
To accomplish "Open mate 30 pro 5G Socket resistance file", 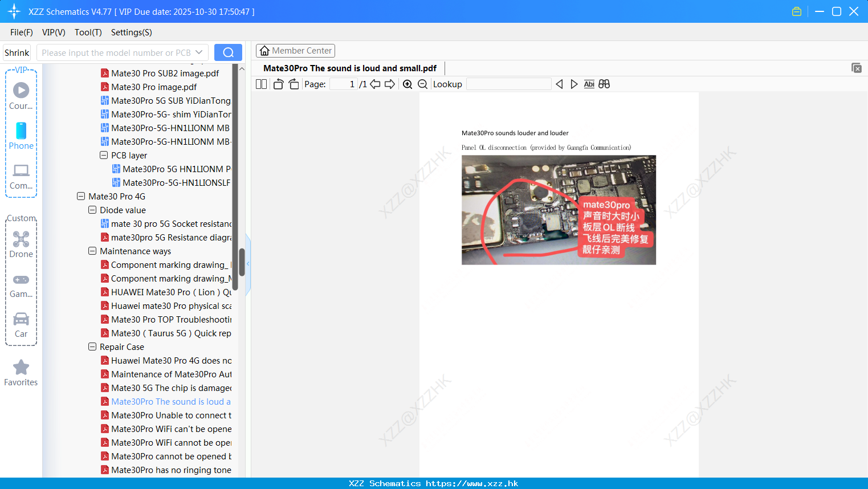I will 166,224.
